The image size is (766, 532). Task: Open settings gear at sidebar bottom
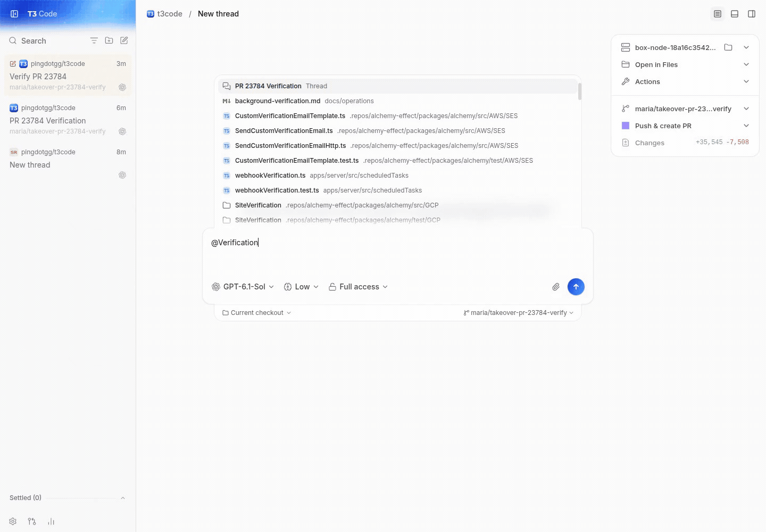point(13,521)
